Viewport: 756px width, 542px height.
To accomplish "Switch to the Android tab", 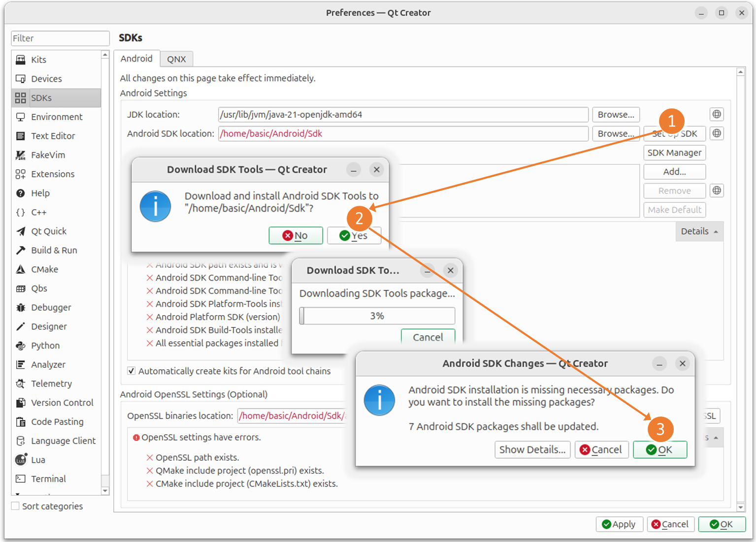I will point(136,59).
